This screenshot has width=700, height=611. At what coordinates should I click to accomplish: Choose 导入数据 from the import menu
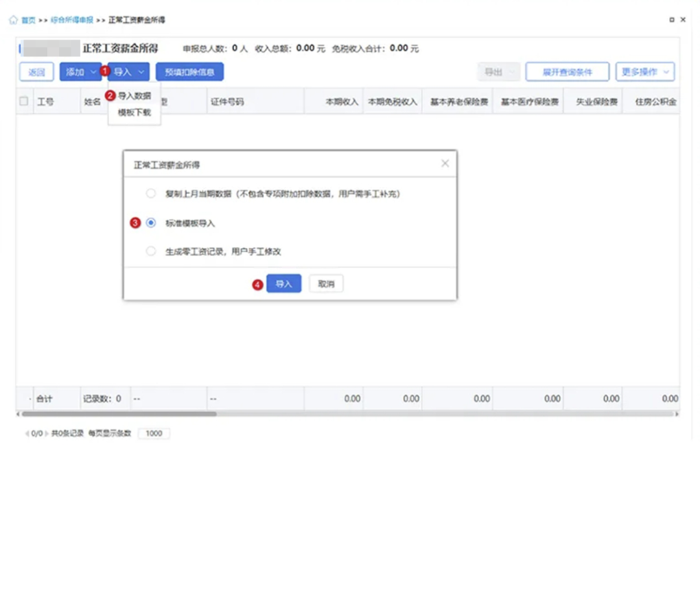(134, 96)
